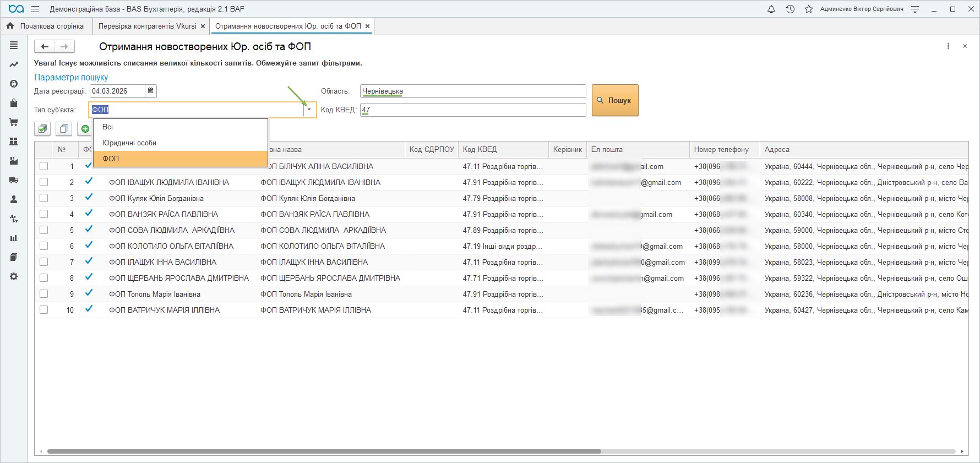Go to 'Початкова сторінка' tab
The width and height of the screenshot is (980, 463).
tap(51, 26)
